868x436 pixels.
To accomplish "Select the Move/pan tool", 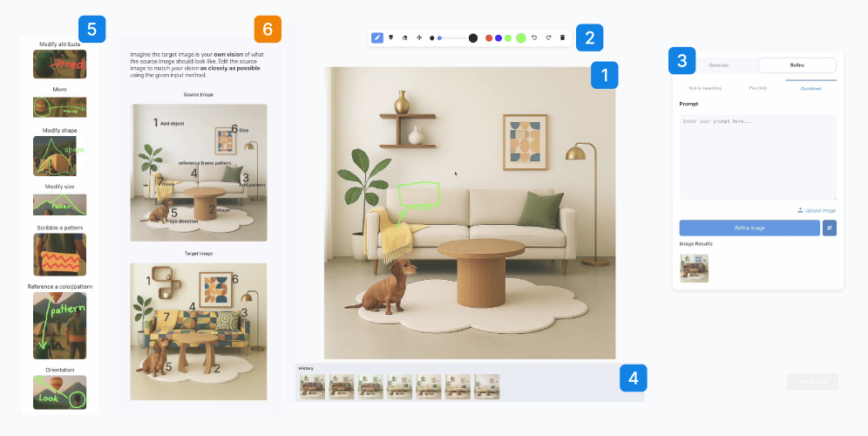I will coord(419,37).
